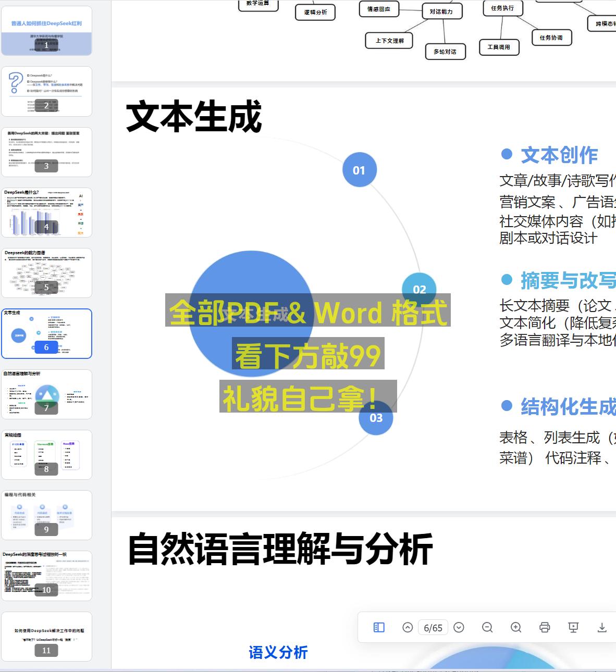Click the 任务协调 mind map node
This screenshot has height=672, width=616.
[551, 38]
